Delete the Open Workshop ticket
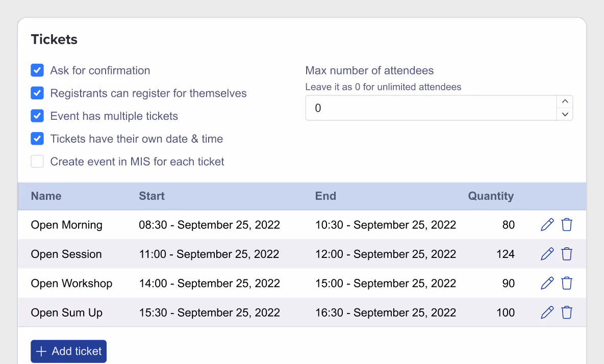Viewport: 604px width, 364px height. pyautogui.click(x=567, y=283)
